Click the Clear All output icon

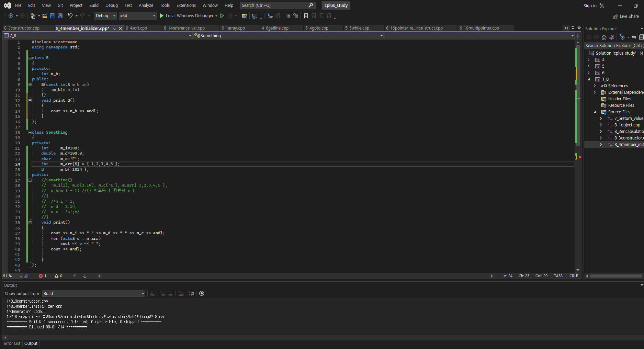tap(181, 293)
